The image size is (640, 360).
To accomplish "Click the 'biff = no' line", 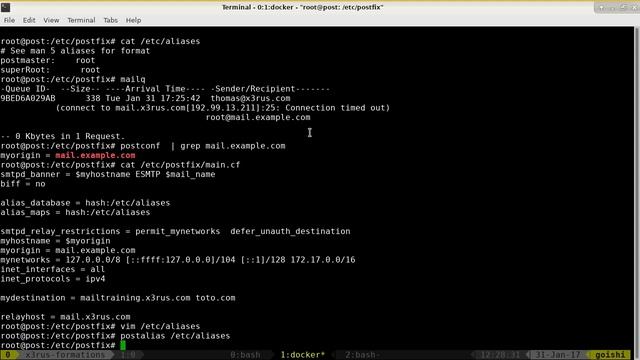I will click(x=23, y=184).
